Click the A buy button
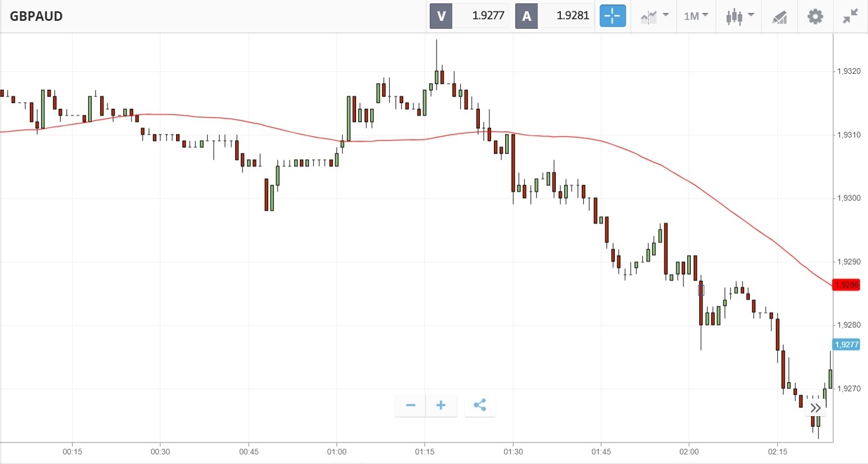 (527, 16)
